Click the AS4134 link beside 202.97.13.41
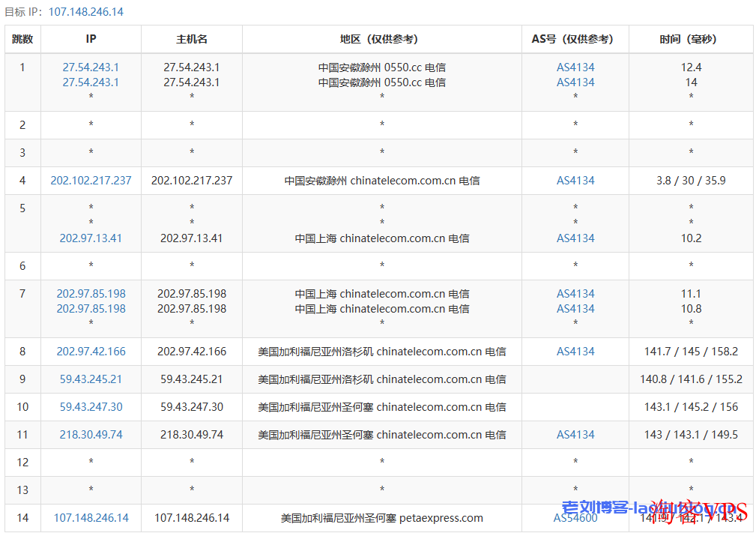756x536 pixels. coord(575,238)
